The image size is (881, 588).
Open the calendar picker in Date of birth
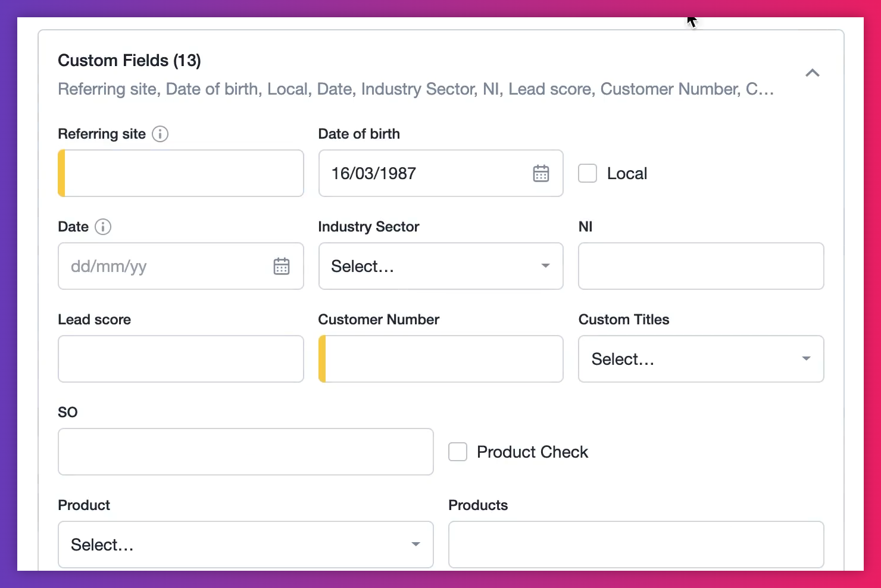(541, 173)
